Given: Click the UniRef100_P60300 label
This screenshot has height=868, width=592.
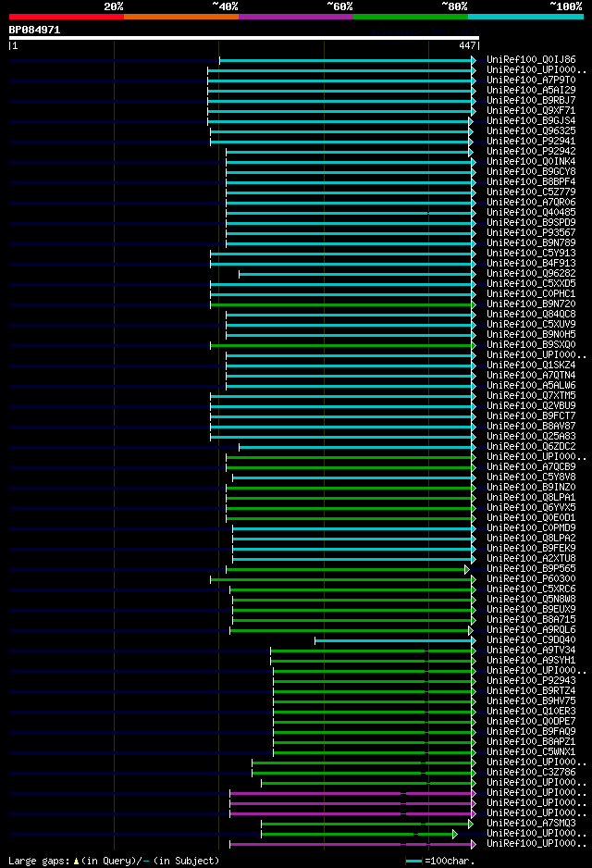Looking at the screenshot, I should click(531, 578).
